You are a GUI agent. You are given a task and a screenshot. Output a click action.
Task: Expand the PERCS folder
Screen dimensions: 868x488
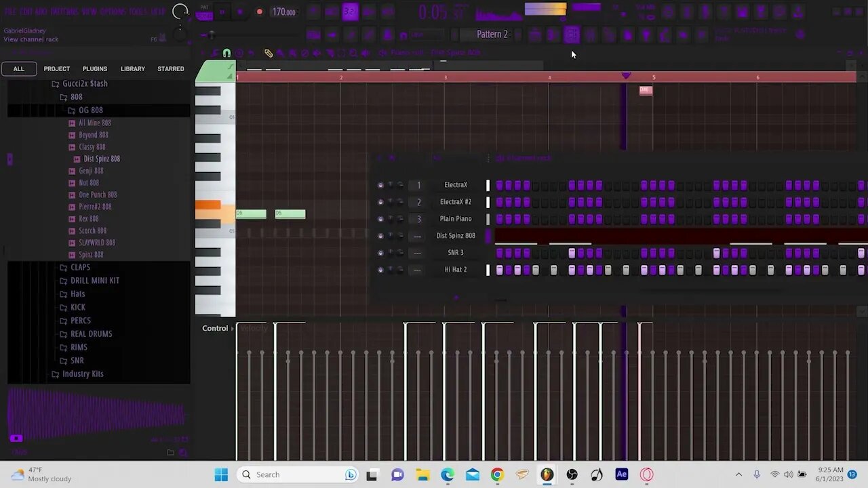[75, 321]
